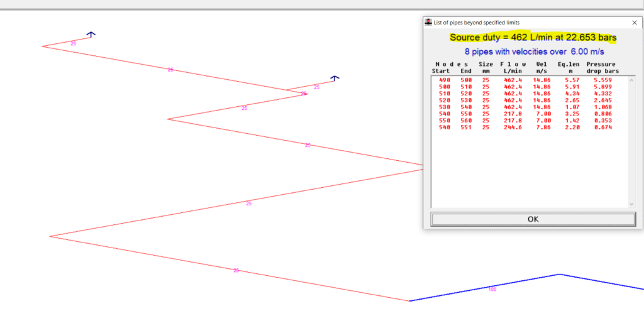The image size is (644, 316).
Task: Click the sprinkler head symbol on the second branch
Action: click(335, 78)
